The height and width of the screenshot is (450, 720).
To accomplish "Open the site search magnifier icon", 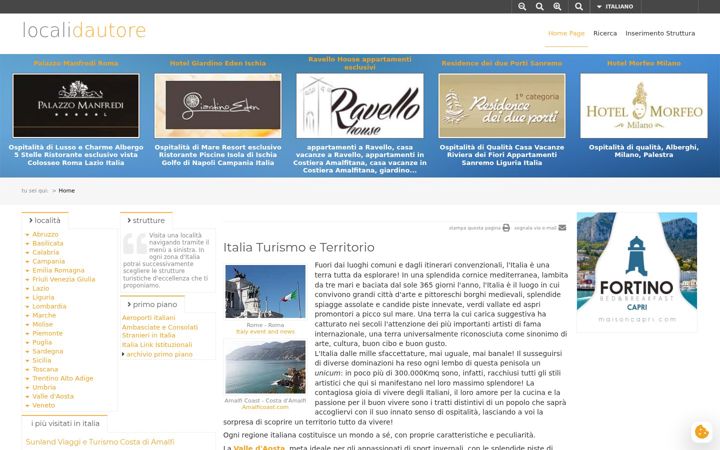I will pyautogui.click(x=579, y=6).
